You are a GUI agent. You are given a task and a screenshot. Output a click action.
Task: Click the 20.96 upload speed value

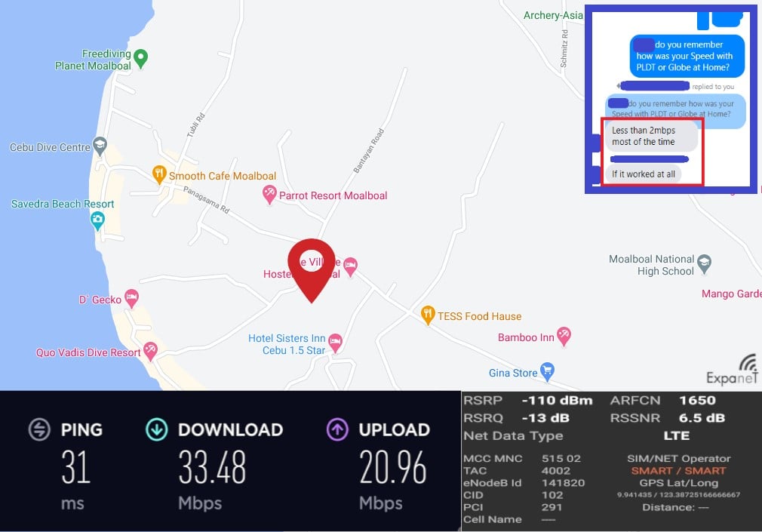392,467
